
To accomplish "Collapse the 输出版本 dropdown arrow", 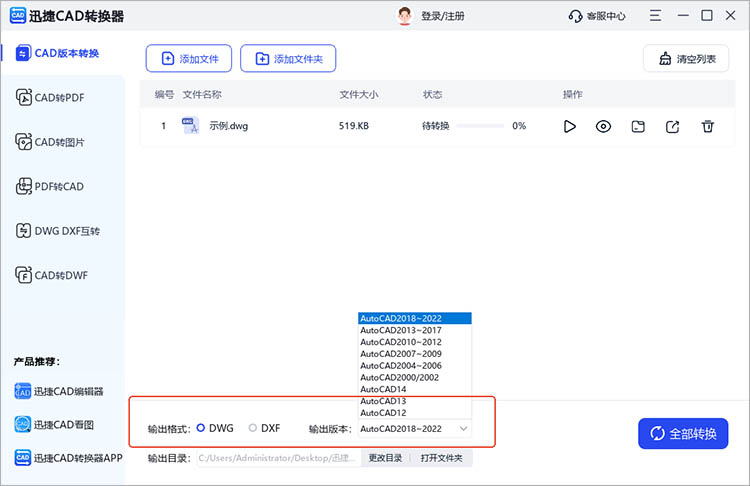I will pos(463,429).
